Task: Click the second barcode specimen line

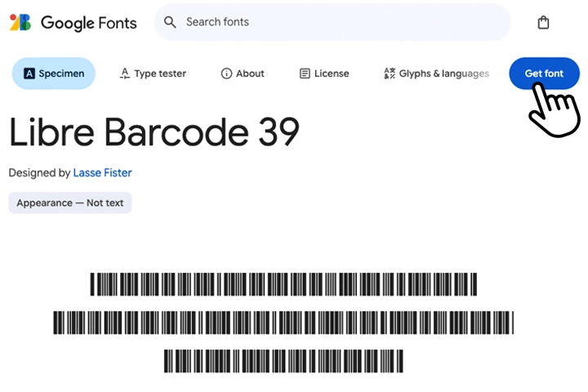Action: [x=283, y=323]
